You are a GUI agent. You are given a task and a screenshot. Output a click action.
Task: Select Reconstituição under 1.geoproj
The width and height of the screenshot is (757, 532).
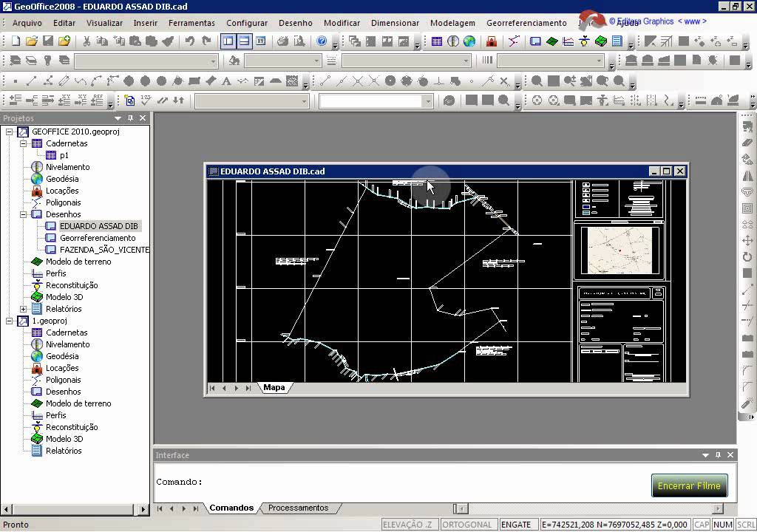click(x=72, y=427)
